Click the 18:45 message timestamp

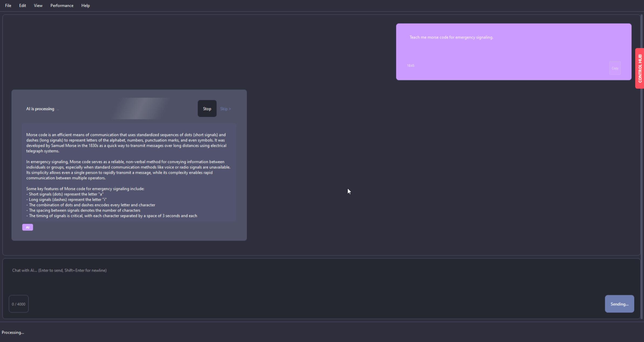(411, 66)
